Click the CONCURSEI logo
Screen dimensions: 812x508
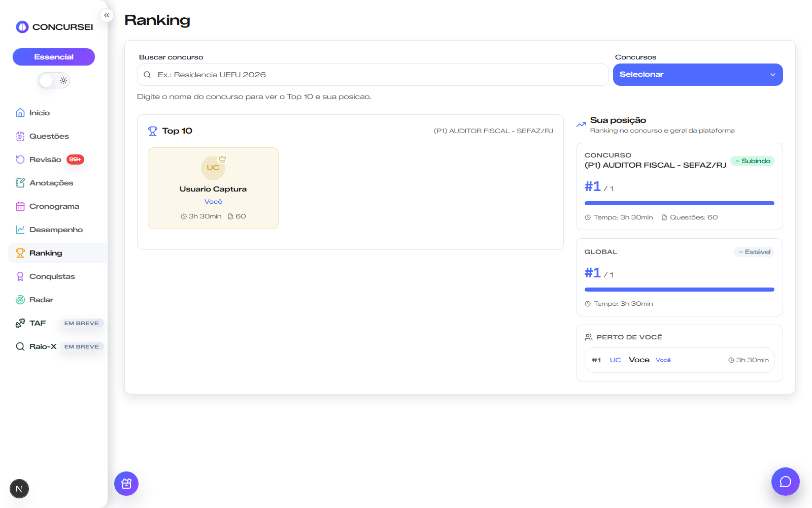(54, 27)
